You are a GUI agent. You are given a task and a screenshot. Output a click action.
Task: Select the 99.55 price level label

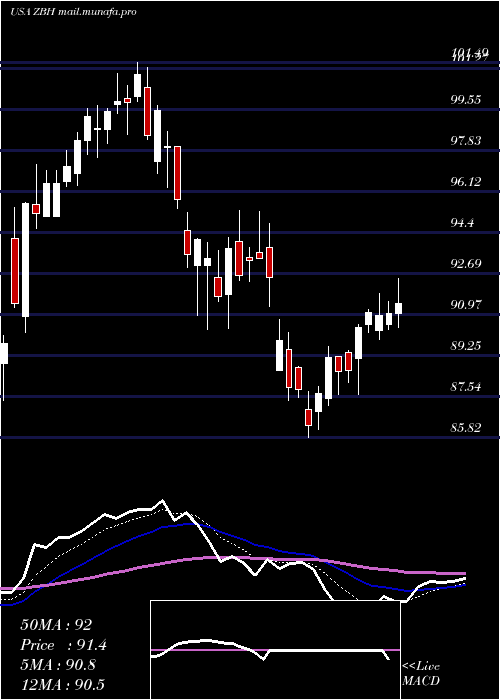tap(466, 99)
